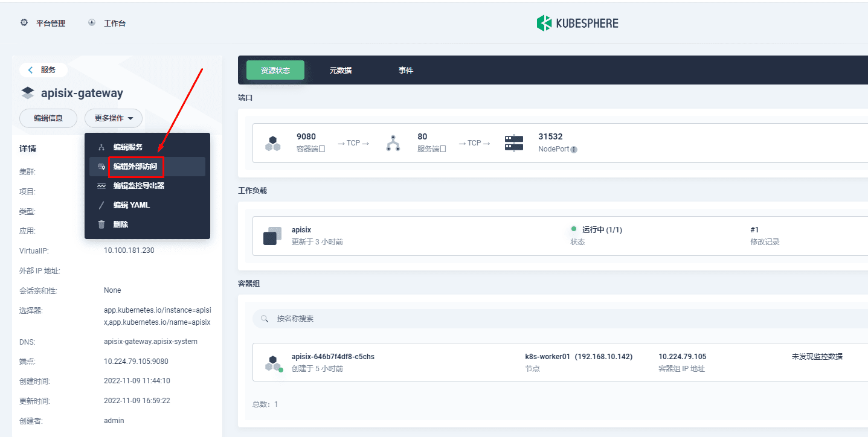Click the session affinity value None
The width and height of the screenshot is (868, 437).
[x=112, y=290]
